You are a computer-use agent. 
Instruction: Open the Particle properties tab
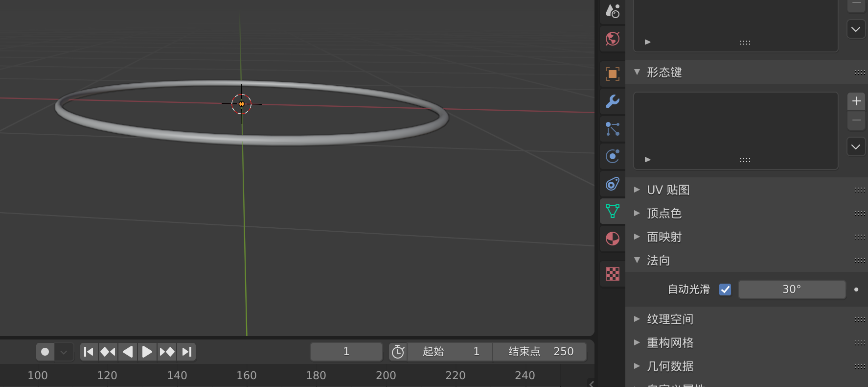(x=613, y=129)
